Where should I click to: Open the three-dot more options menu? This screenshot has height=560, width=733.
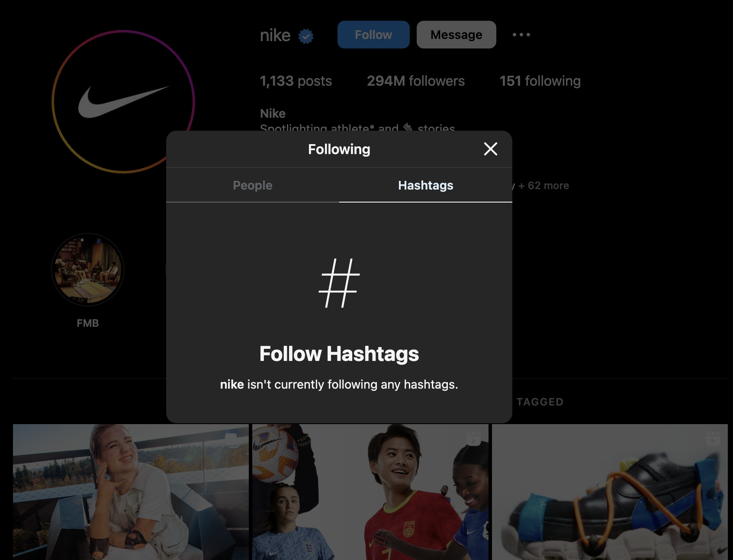point(521,35)
